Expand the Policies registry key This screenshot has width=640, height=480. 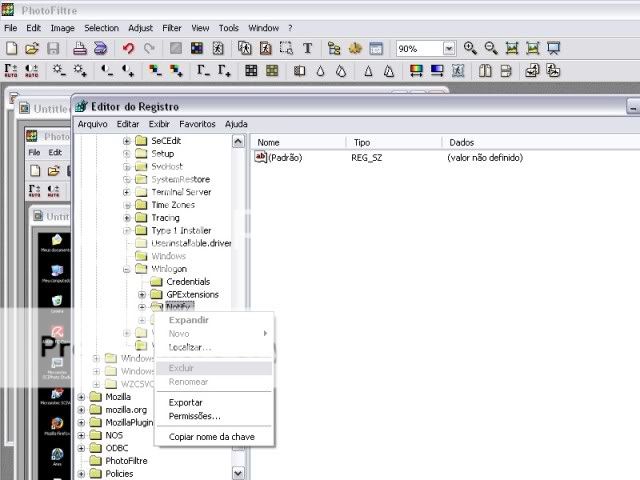point(81,474)
